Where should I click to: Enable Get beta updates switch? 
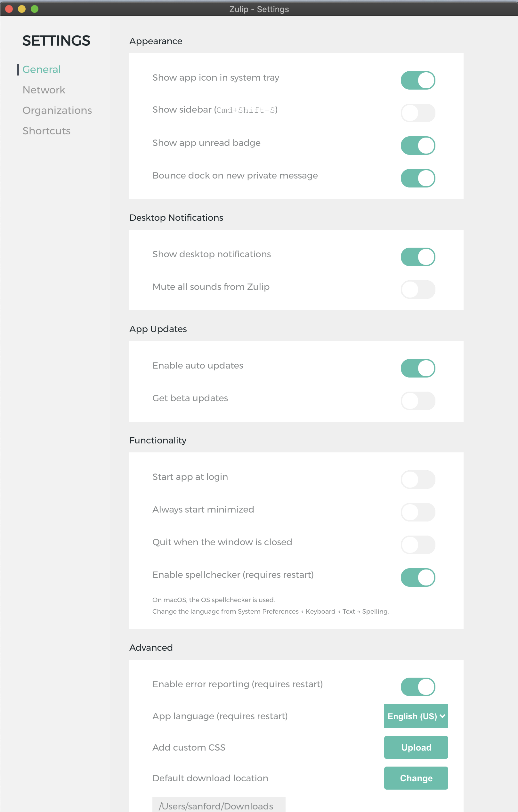point(418,401)
